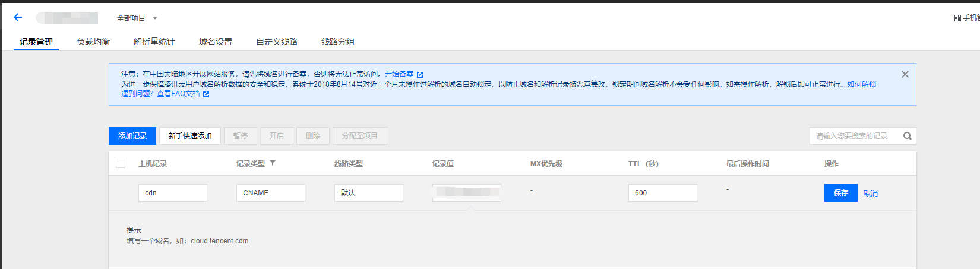
Task: Click the 开启 button
Action: click(x=277, y=136)
